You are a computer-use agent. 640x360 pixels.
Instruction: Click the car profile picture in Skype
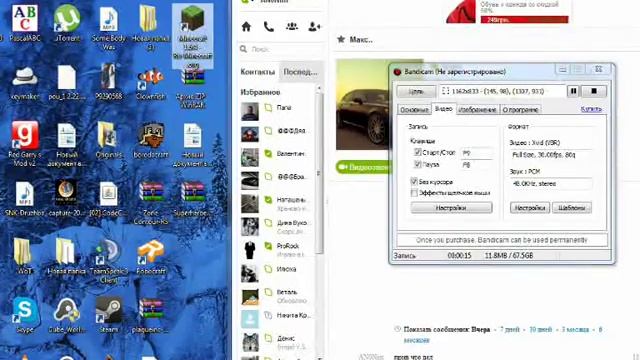[x=362, y=104]
